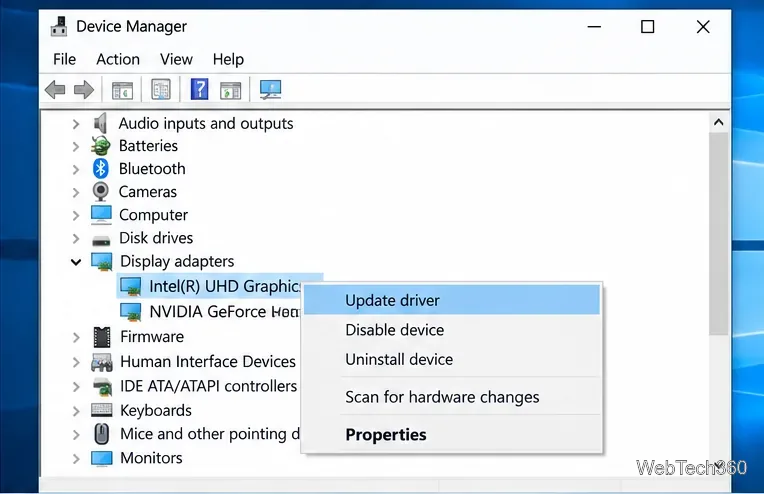Click the update driver software toolbar icon
This screenshot has width=764, height=494.
click(230, 91)
